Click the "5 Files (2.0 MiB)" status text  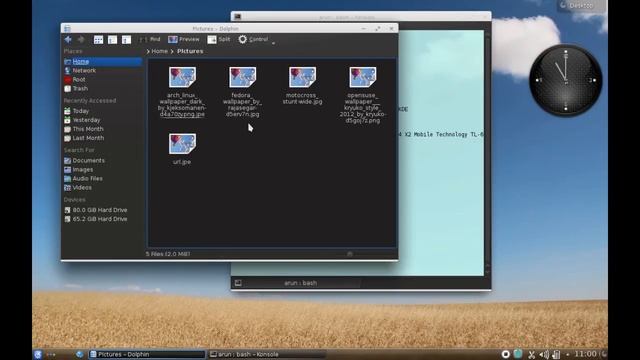(168, 254)
